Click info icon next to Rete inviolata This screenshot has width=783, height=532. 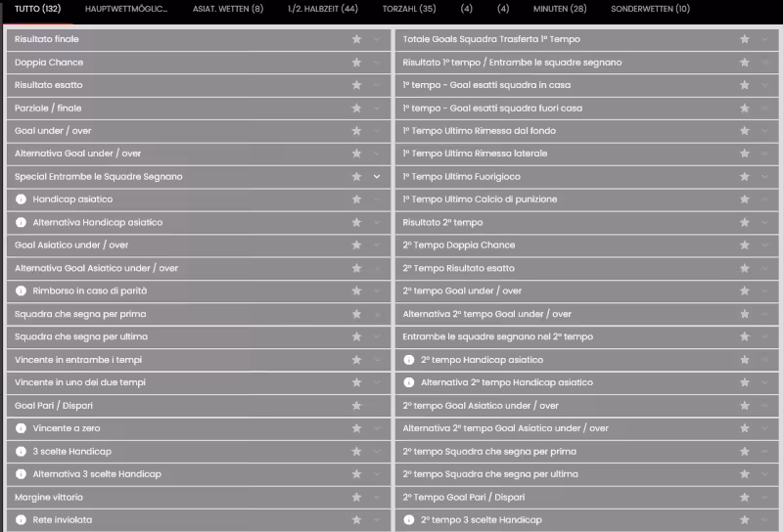point(21,519)
